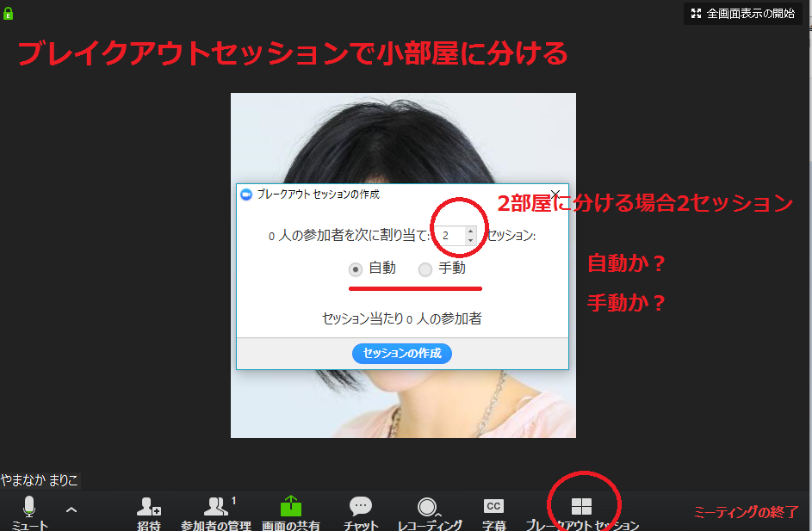
Task: Click ミーティングの終了 to end meeting
Action: (x=746, y=512)
